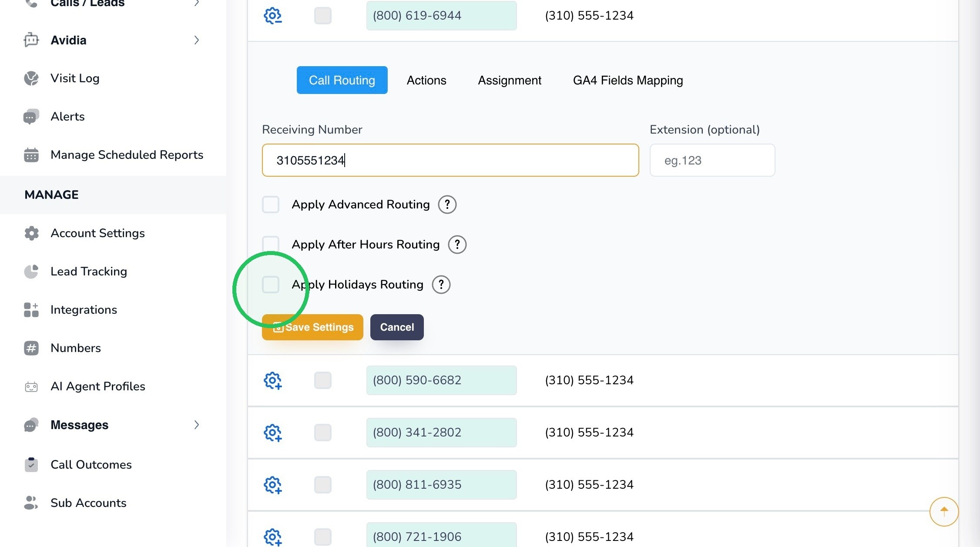Expand the Avidia submenu chevron
This screenshot has width=980, height=547.
(197, 40)
